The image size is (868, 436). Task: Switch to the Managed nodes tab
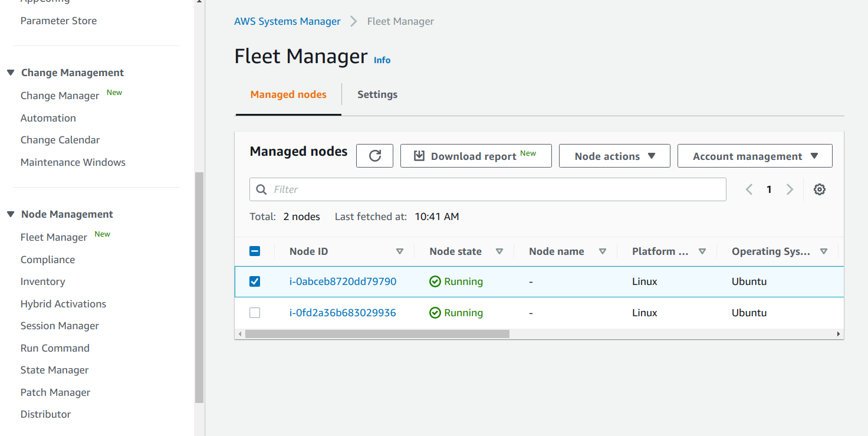(x=288, y=94)
